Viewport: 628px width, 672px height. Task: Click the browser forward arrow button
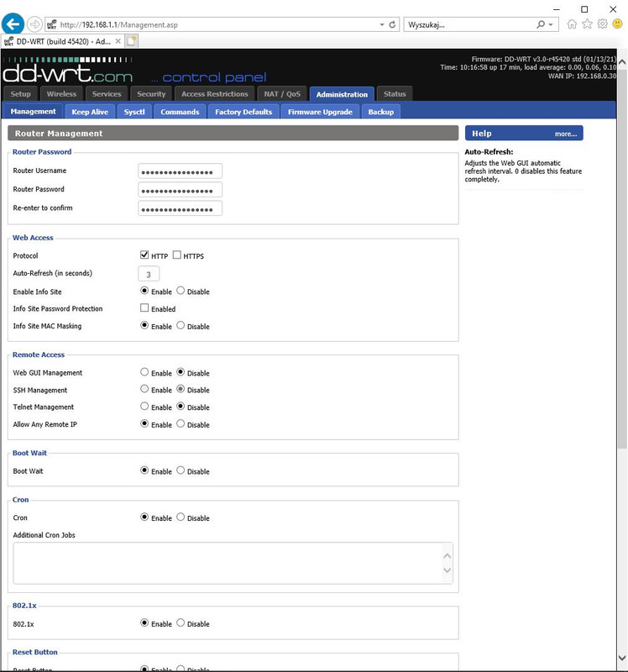pyautogui.click(x=34, y=24)
